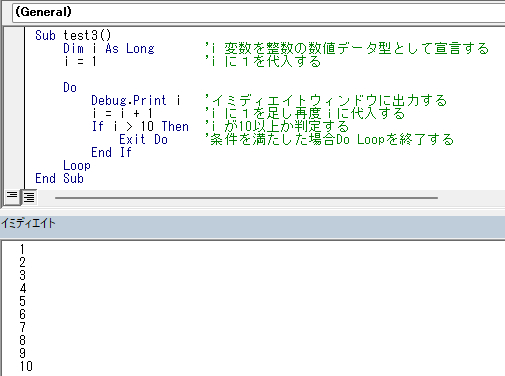Click the code pane horizontal scrollbar
505x376 pixels.
click(246, 198)
